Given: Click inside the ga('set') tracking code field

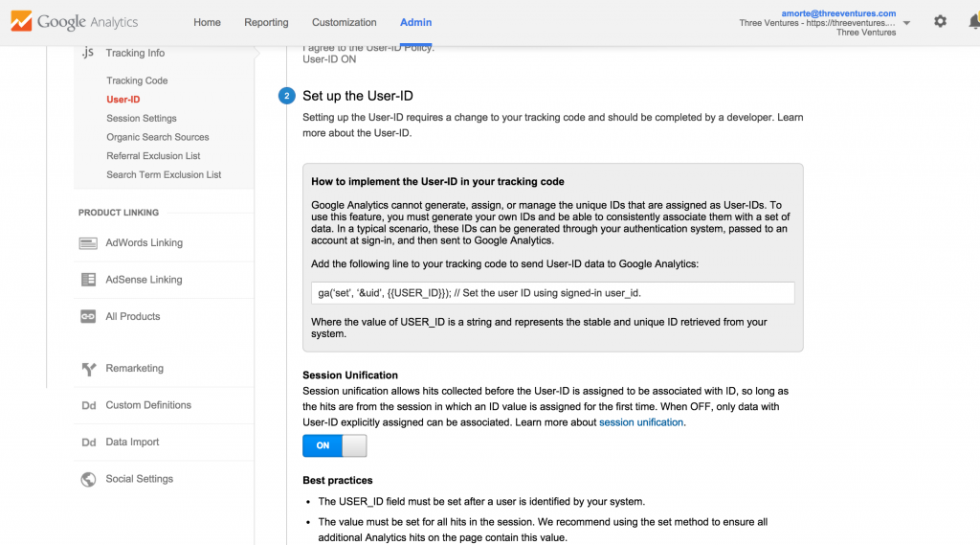Looking at the screenshot, I should click(x=552, y=293).
